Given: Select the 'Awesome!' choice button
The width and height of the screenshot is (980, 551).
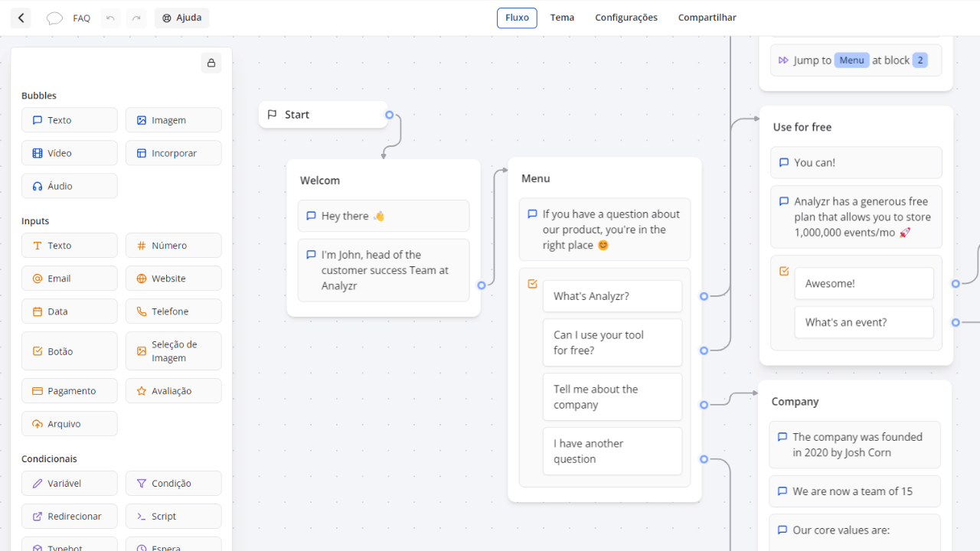Looking at the screenshot, I should 864,283.
